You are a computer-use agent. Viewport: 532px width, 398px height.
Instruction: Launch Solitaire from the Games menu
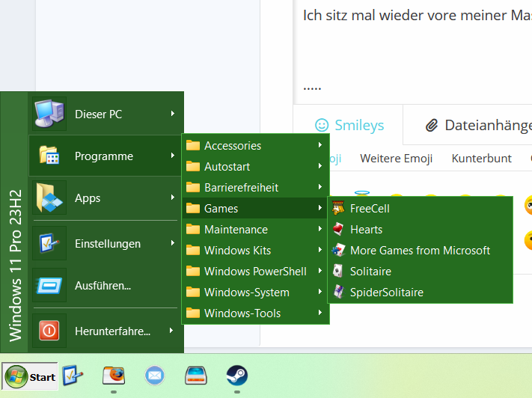420,271
